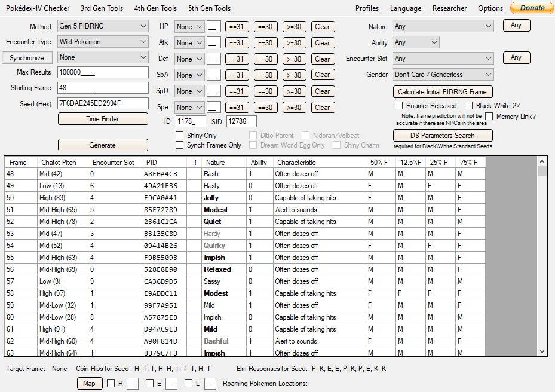The image size is (555, 392).
Task: Tick the Black White 2 checkbox
Action: tap(468, 106)
